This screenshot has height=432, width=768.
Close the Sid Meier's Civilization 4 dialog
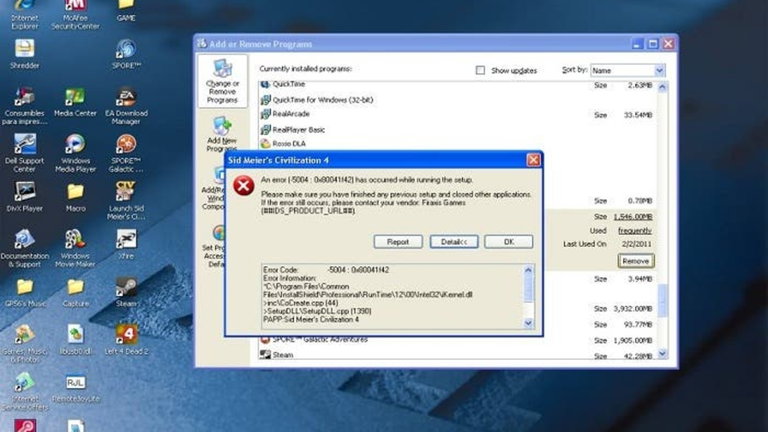pyautogui.click(x=533, y=160)
